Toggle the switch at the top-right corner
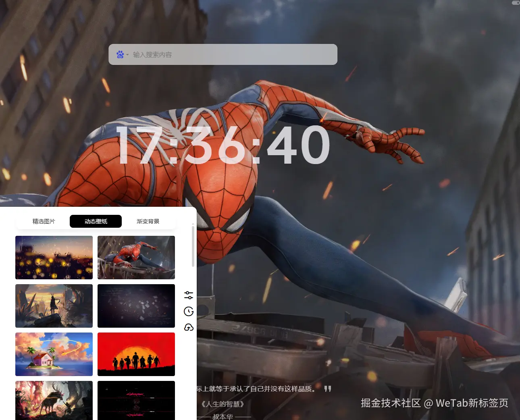 [x=516, y=2]
